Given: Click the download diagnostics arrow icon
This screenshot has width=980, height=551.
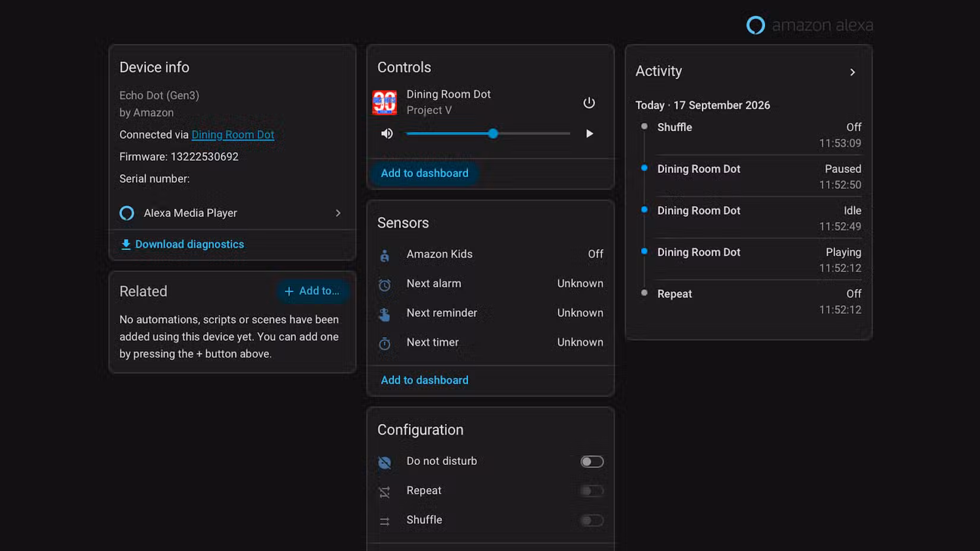Looking at the screenshot, I should tap(126, 244).
